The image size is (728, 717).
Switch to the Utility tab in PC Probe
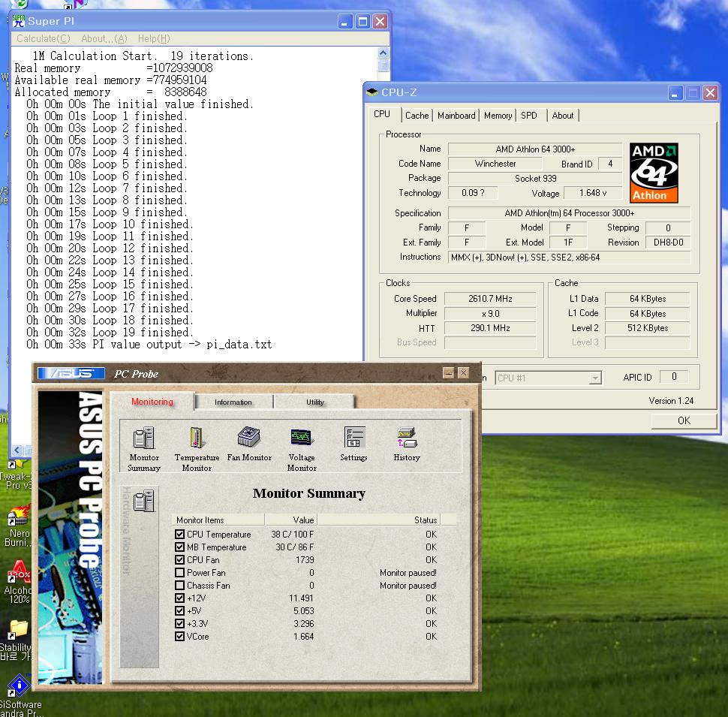pos(314,402)
